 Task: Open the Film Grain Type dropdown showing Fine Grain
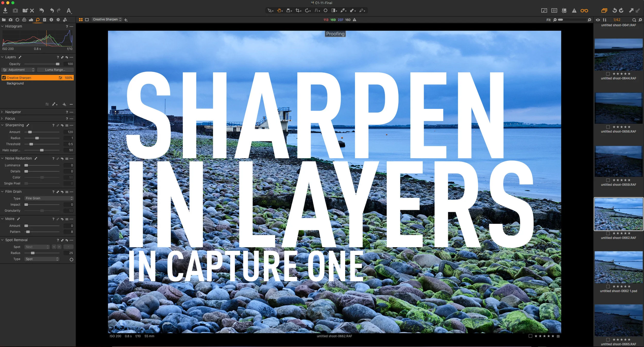49,198
